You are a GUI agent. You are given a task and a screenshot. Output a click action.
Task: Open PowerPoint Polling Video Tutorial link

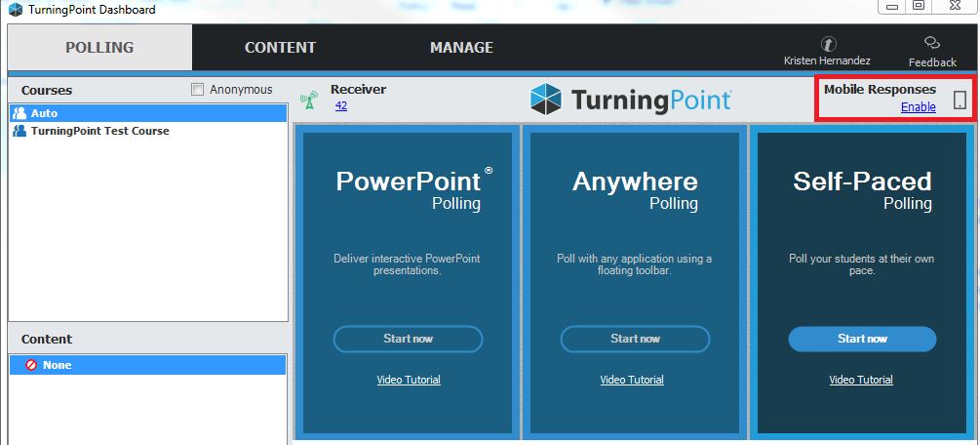(409, 380)
